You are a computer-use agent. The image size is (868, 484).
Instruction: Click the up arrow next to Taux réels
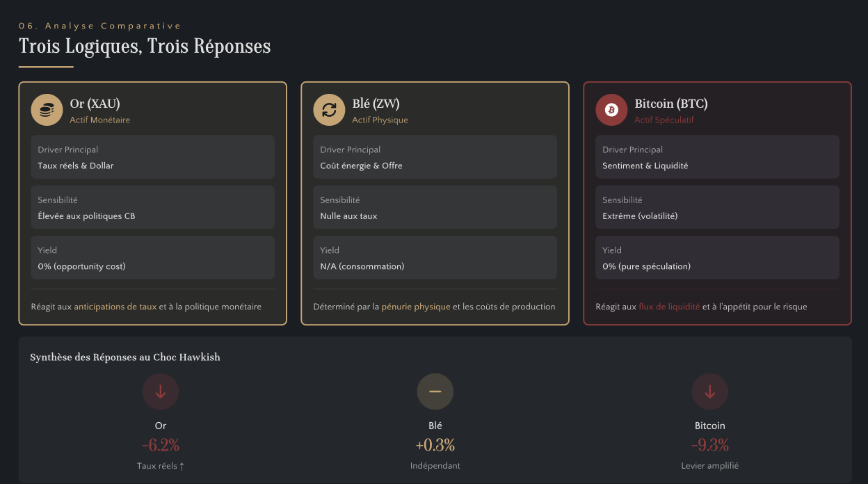pos(182,466)
